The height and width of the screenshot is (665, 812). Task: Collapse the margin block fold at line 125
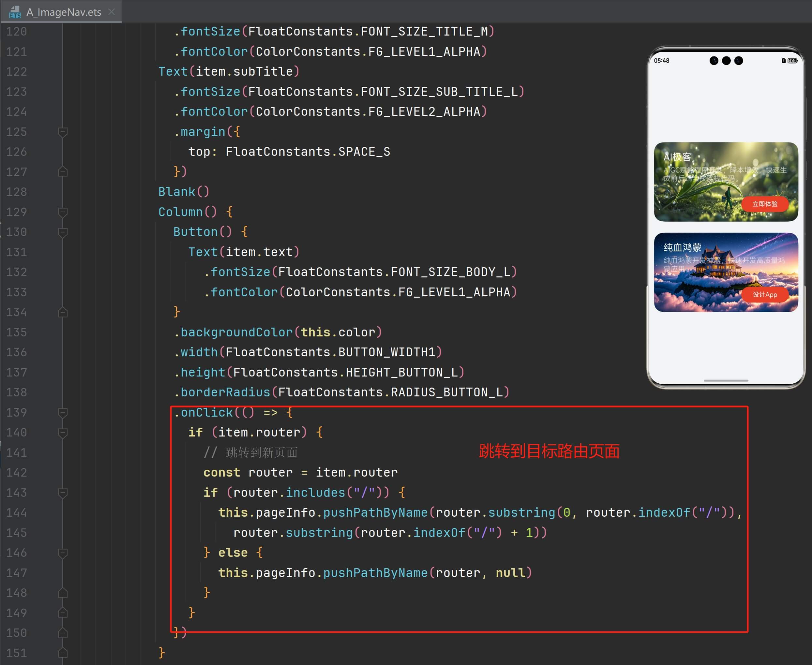pyautogui.click(x=63, y=132)
